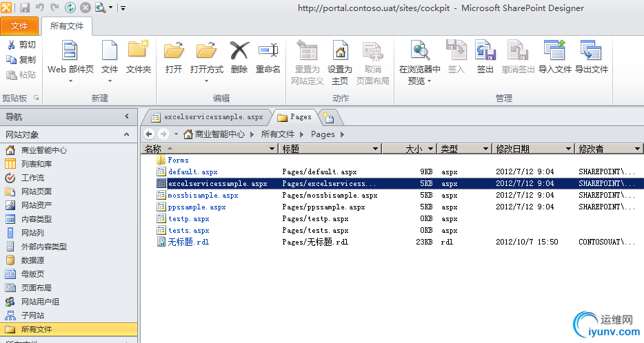Viewport: 644px width, 343px height.
Task: Click the Undo arrow in quick access toolbar
Action: click(40, 8)
